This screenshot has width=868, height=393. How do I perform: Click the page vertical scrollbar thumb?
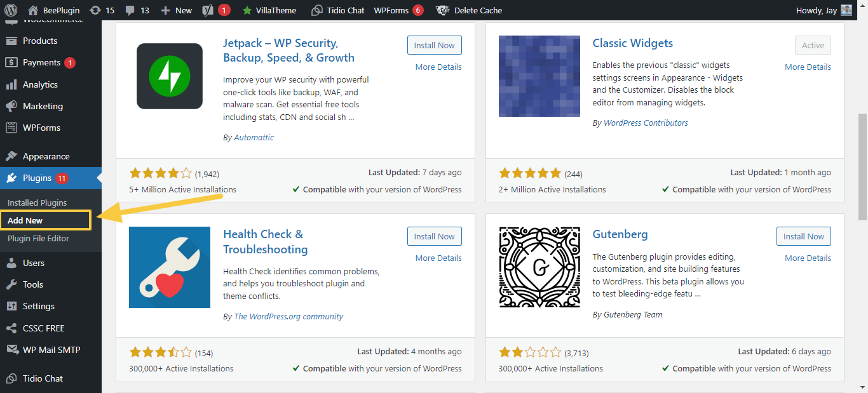[862, 168]
